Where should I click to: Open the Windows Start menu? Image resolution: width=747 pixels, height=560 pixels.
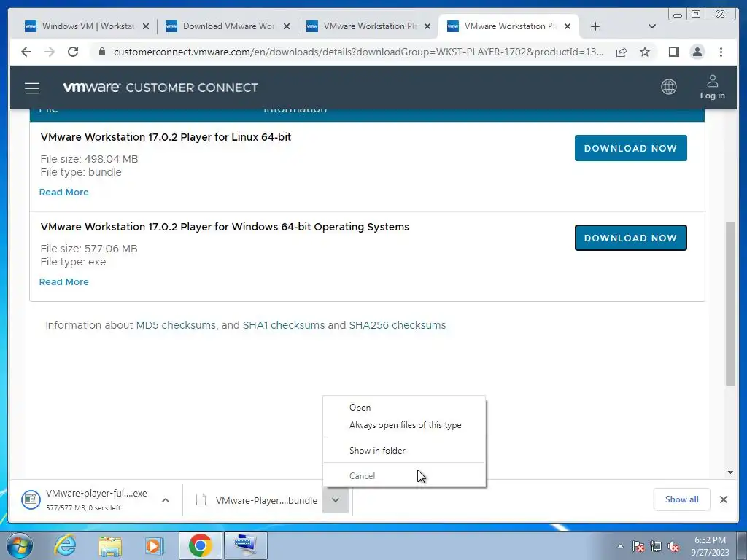[x=19, y=545]
